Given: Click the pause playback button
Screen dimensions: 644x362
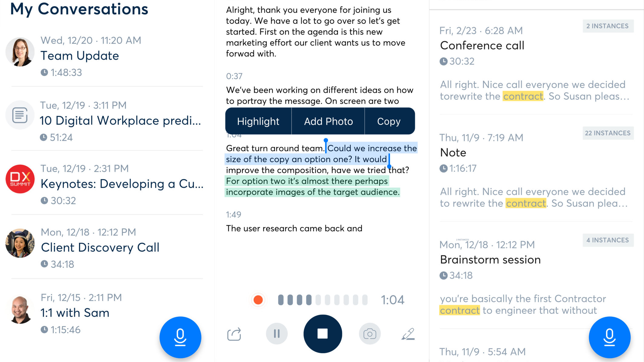Looking at the screenshot, I should tap(277, 334).
